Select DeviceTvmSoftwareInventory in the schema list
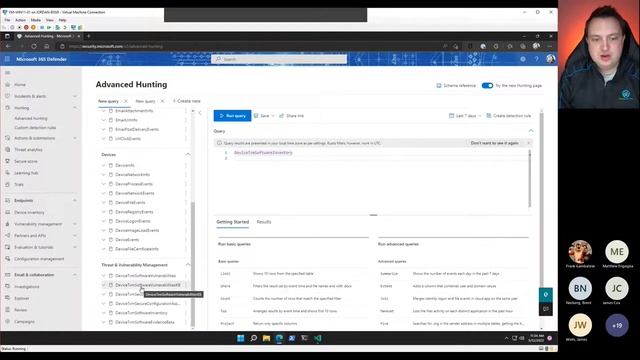The image size is (640, 360). click(x=141, y=313)
